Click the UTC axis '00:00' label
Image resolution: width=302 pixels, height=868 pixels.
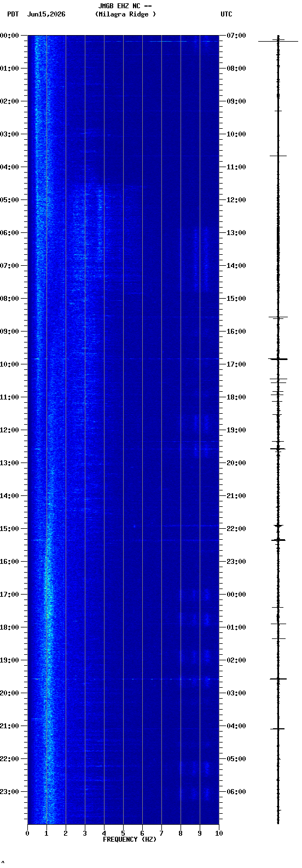[236, 595]
